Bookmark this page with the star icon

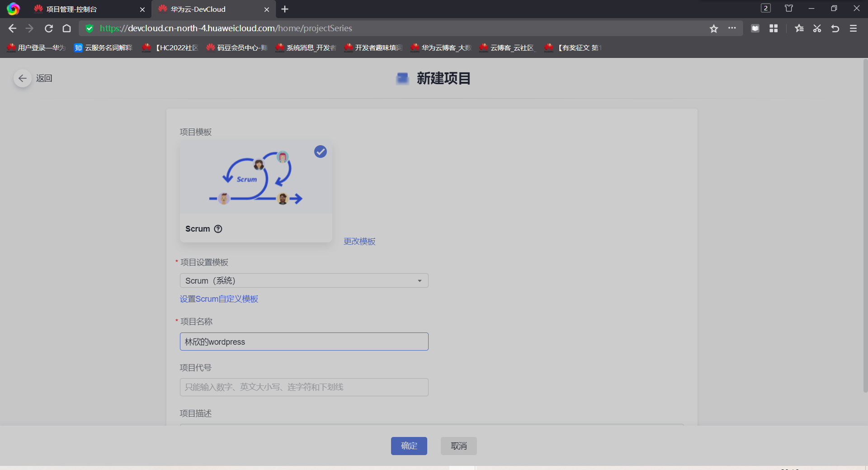coord(714,28)
